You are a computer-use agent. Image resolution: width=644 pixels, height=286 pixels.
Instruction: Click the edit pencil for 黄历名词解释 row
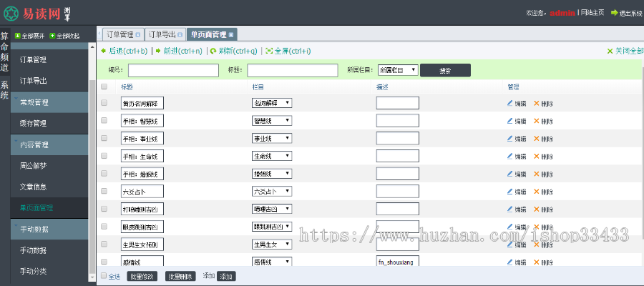point(509,104)
